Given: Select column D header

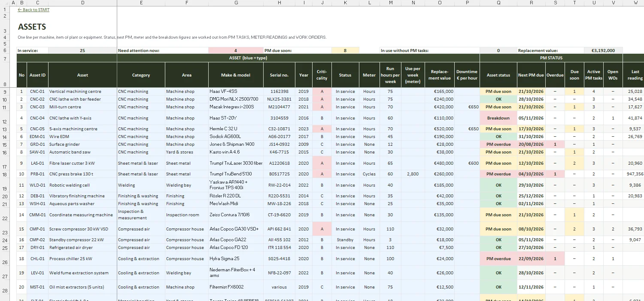Looking at the screenshot, I should click(x=82, y=3).
